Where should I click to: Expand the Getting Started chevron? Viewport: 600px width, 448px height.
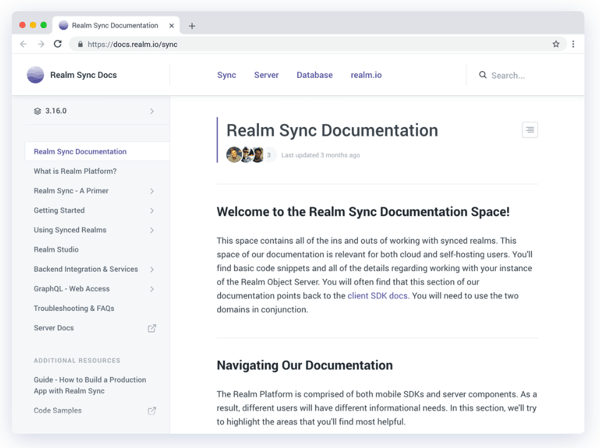152,211
